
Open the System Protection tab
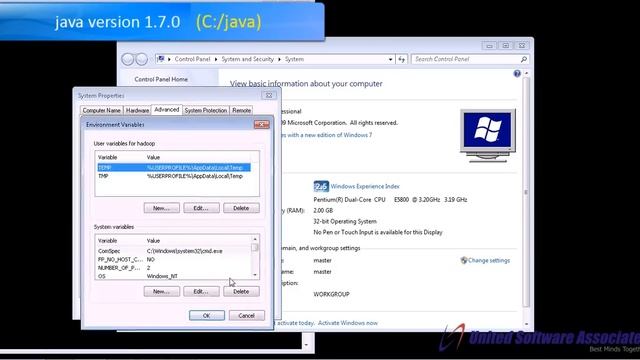point(205,110)
